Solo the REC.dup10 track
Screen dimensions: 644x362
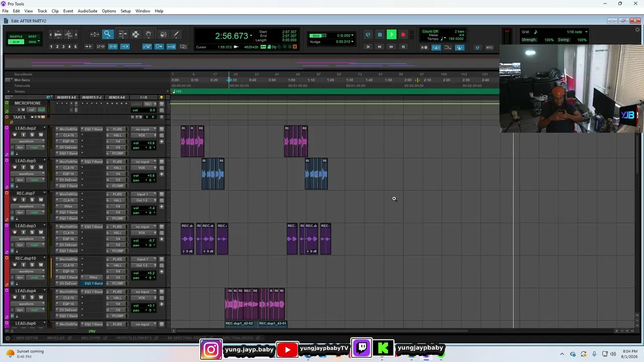click(32, 265)
